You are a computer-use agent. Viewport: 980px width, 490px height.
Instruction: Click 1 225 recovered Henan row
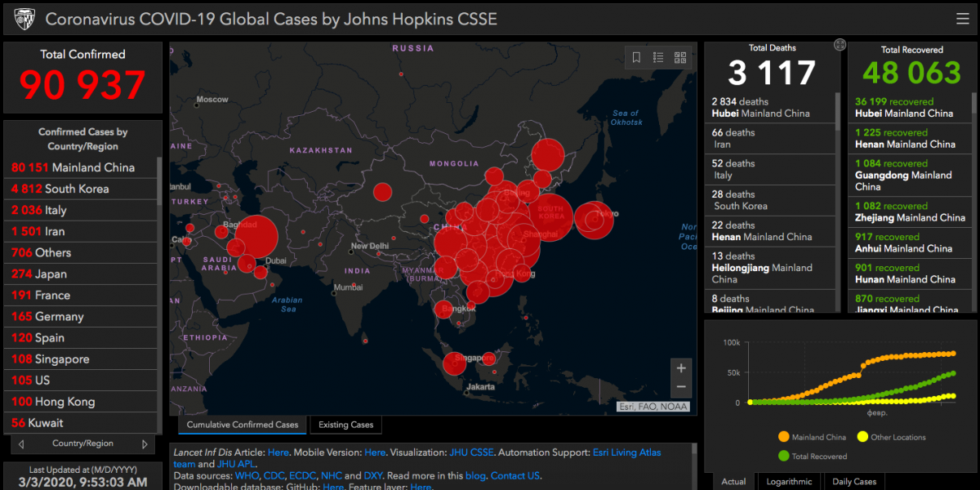tap(911, 139)
